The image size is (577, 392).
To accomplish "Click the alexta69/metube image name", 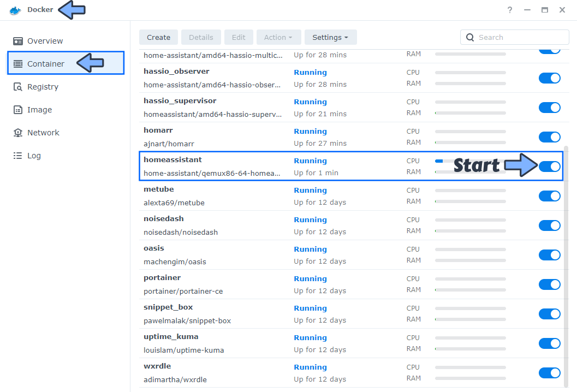I will point(174,203).
